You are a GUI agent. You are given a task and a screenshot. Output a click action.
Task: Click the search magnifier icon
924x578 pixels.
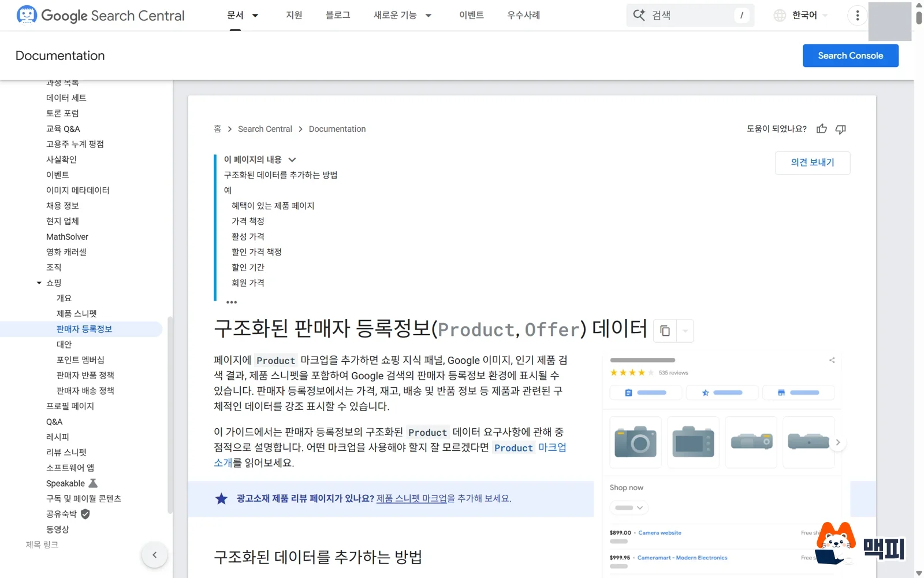[639, 15]
